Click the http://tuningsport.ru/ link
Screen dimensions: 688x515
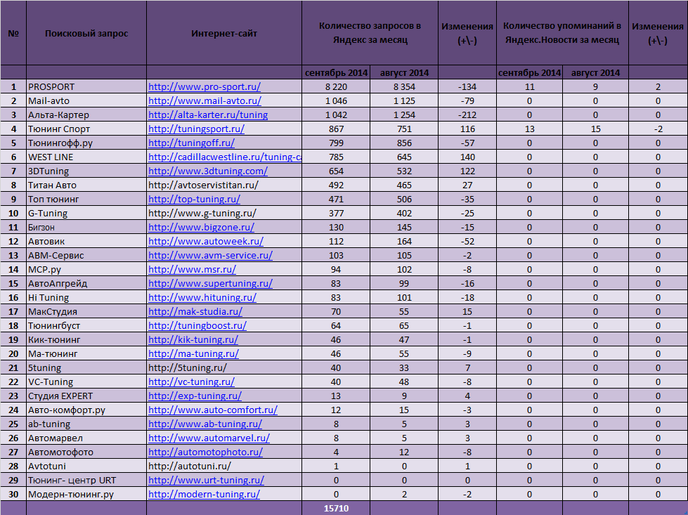click(196, 129)
